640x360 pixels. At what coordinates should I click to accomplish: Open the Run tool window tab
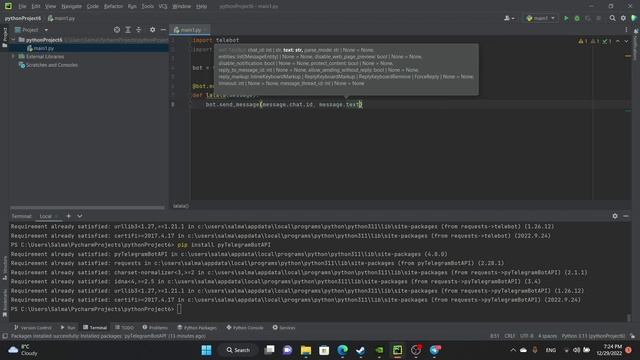pos(68,328)
